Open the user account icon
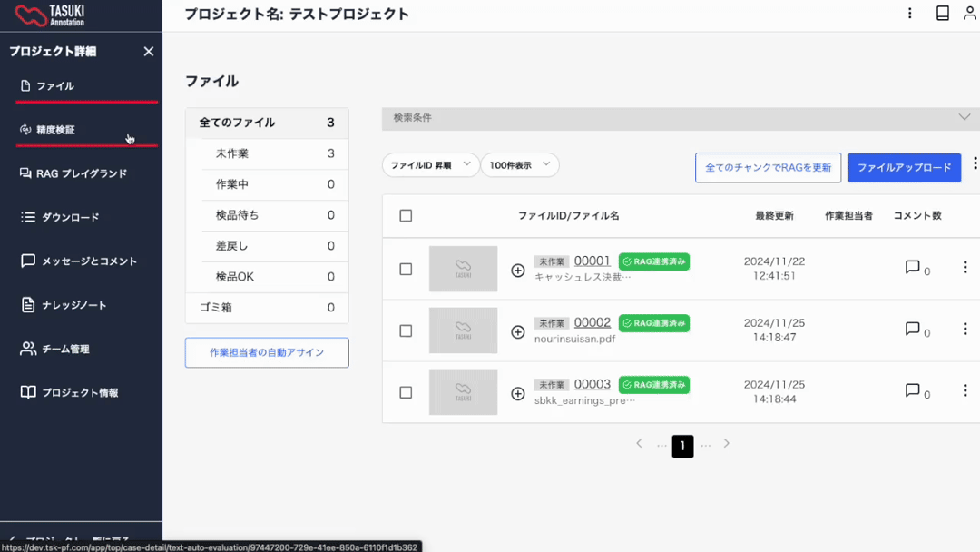980x552 pixels. 969,13
